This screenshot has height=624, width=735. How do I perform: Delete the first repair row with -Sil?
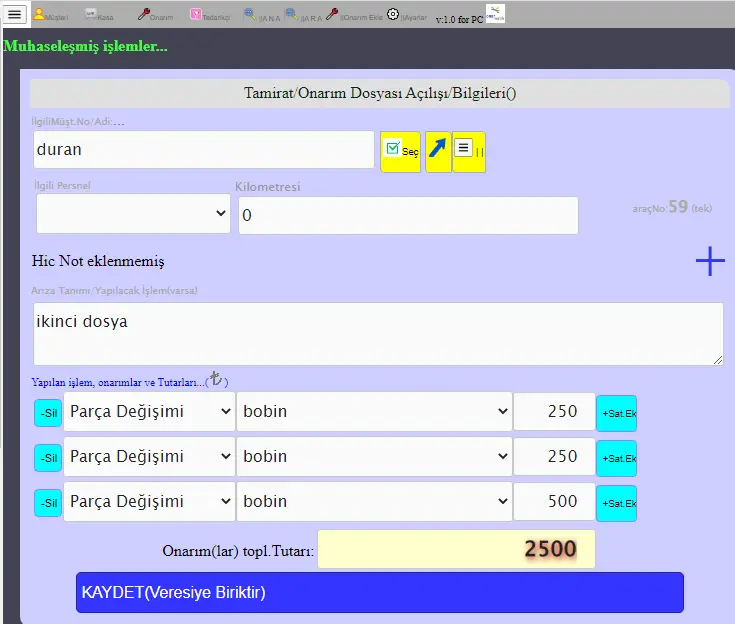coord(47,412)
